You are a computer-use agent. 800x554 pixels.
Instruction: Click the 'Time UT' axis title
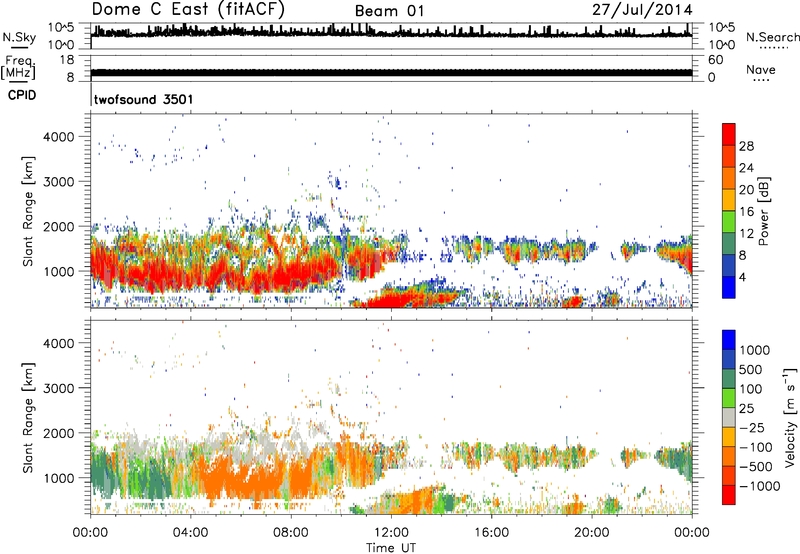coord(391,547)
